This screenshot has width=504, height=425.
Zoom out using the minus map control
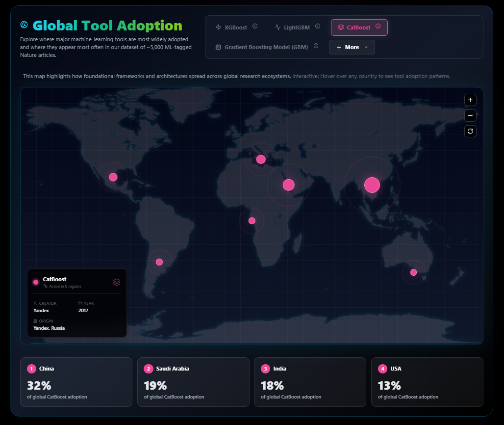[x=470, y=115]
